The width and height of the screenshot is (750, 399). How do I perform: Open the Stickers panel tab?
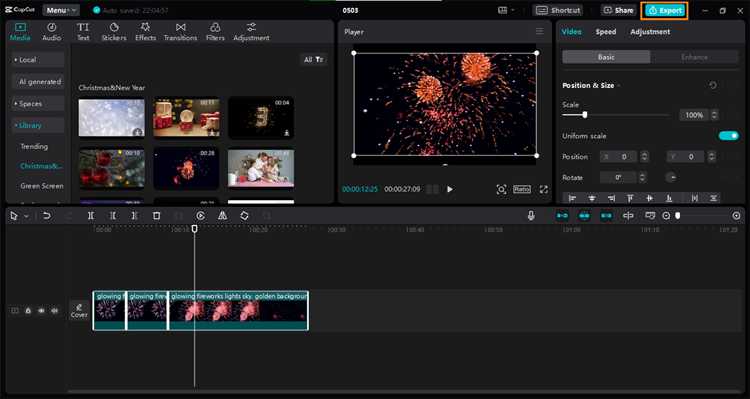tap(114, 32)
